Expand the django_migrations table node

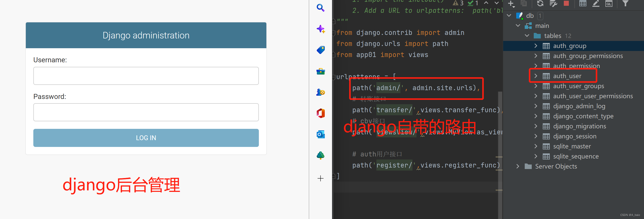point(536,126)
